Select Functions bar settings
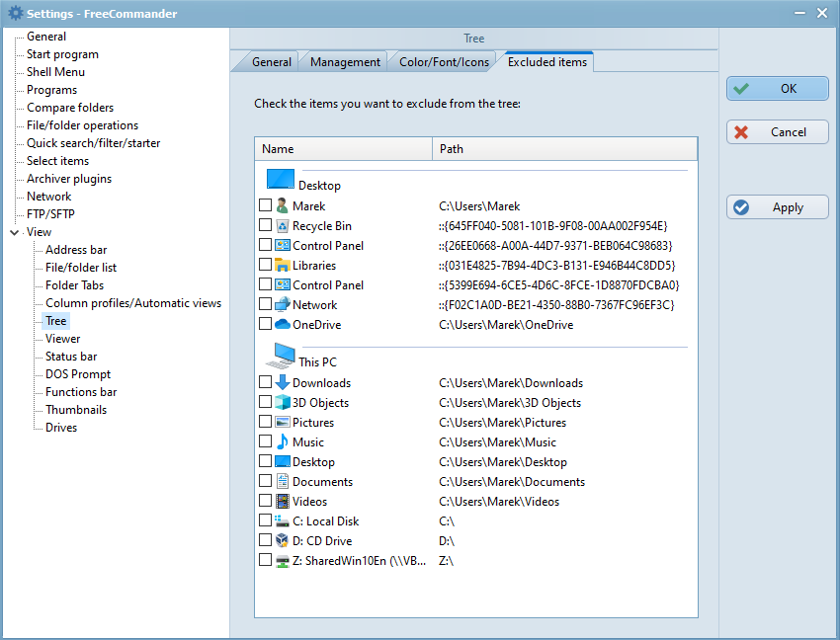 (81, 392)
